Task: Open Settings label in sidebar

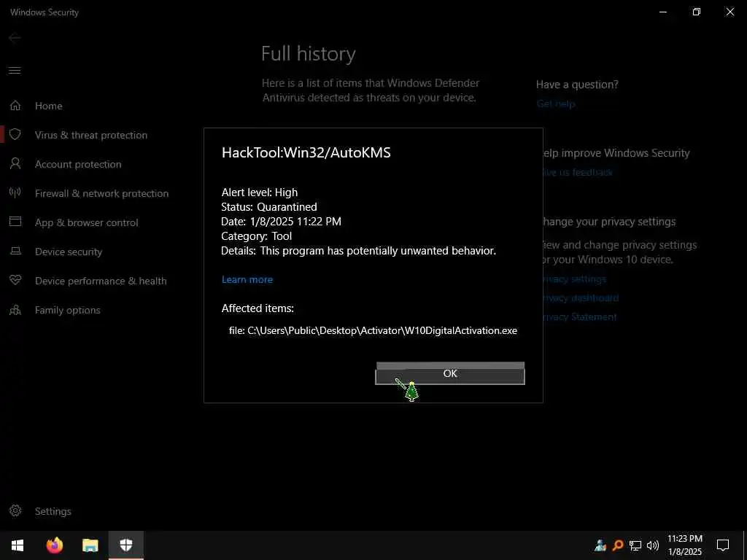Action: point(53,511)
